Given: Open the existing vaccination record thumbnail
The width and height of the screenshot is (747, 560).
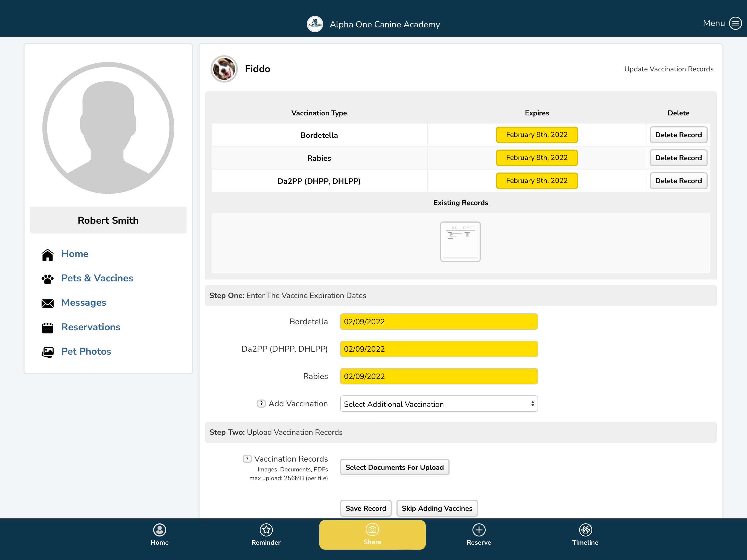Looking at the screenshot, I should click(x=460, y=242).
